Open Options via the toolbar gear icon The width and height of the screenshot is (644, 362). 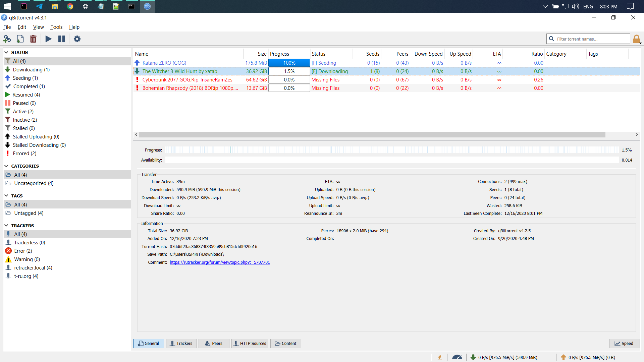point(77,39)
